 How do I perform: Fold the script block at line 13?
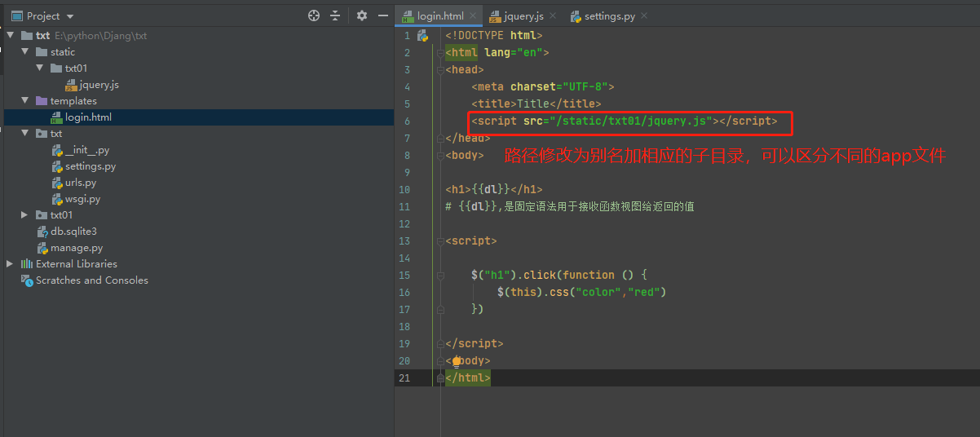click(440, 241)
